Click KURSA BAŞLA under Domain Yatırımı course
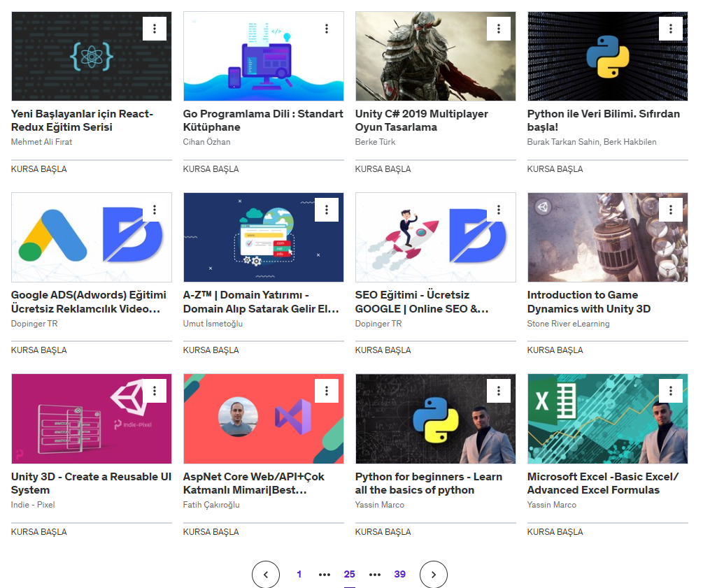This screenshot has width=710, height=588. (211, 350)
